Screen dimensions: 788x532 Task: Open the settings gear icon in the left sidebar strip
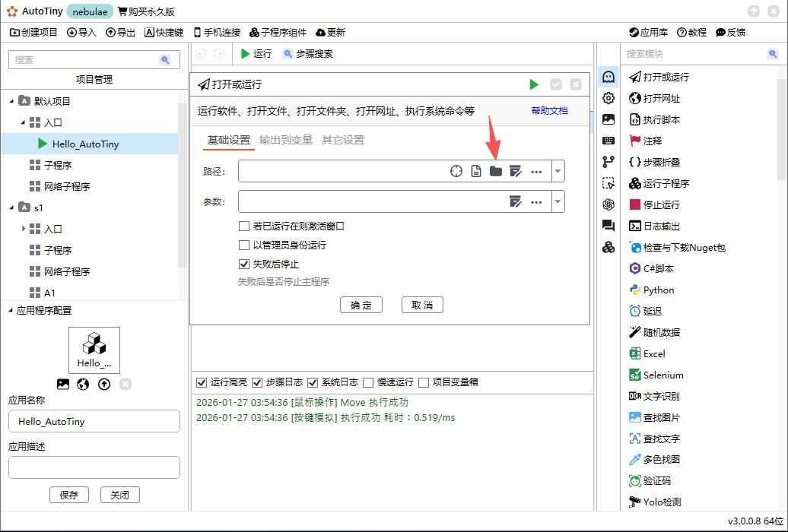[608, 98]
